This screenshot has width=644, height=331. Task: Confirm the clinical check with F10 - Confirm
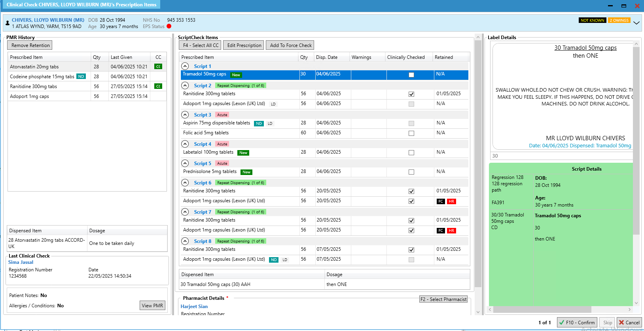point(577,322)
